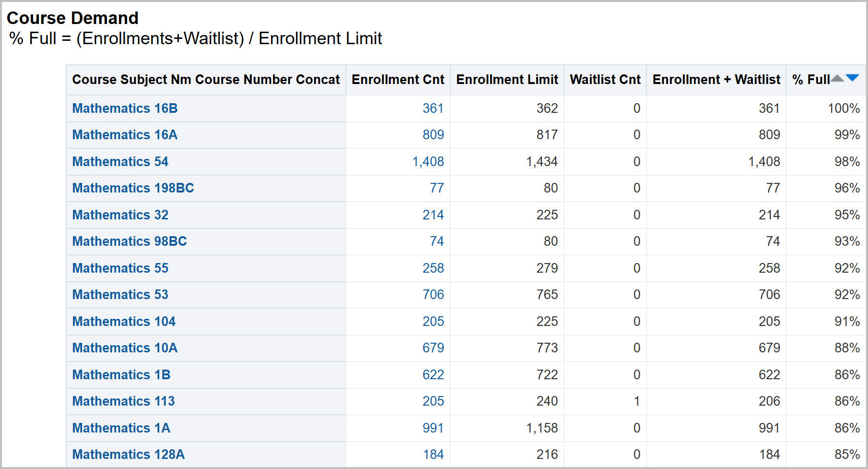Image resolution: width=868 pixels, height=469 pixels.
Task: Drill into enrollment count 205 for Mathematics 113
Action: point(433,401)
